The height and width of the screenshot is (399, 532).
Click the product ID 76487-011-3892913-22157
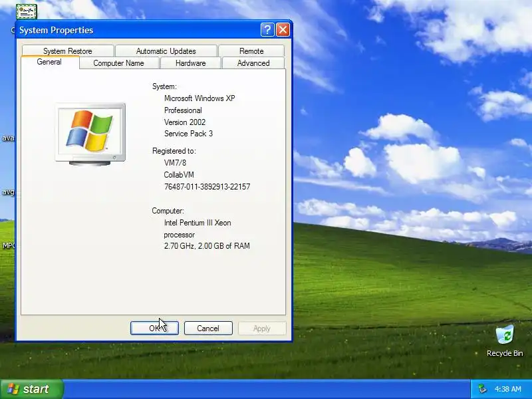coord(207,187)
